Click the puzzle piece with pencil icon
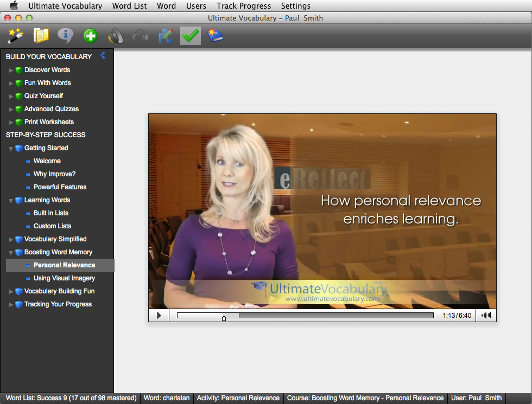Image resolution: width=532 pixels, height=404 pixels. coord(165,36)
